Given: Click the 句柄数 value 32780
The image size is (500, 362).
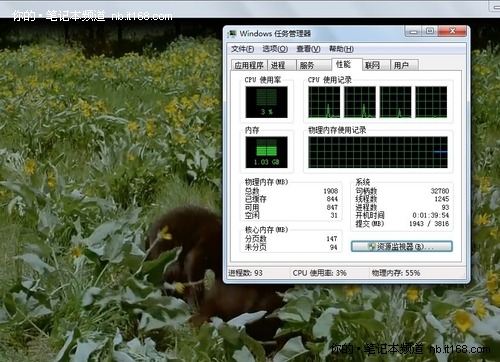Looking at the screenshot, I should (x=440, y=191).
